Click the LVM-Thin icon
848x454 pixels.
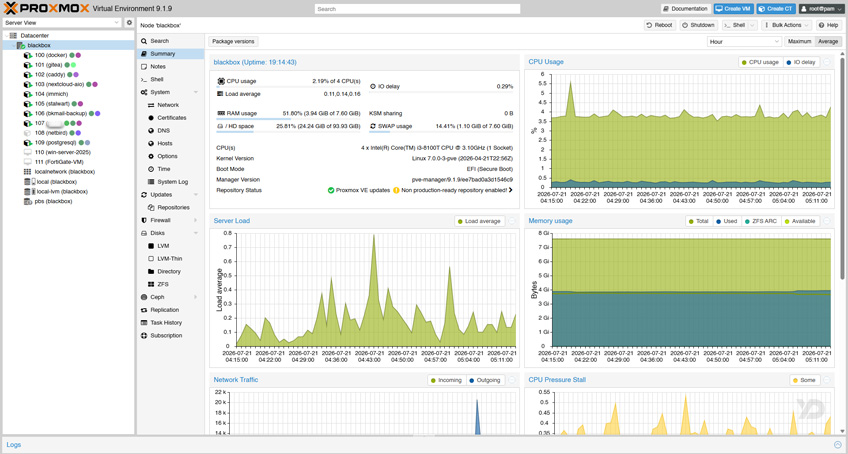tap(151, 259)
